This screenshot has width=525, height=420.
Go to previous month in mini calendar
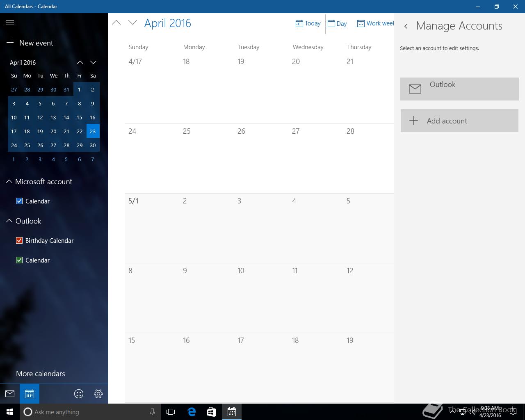click(x=80, y=62)
